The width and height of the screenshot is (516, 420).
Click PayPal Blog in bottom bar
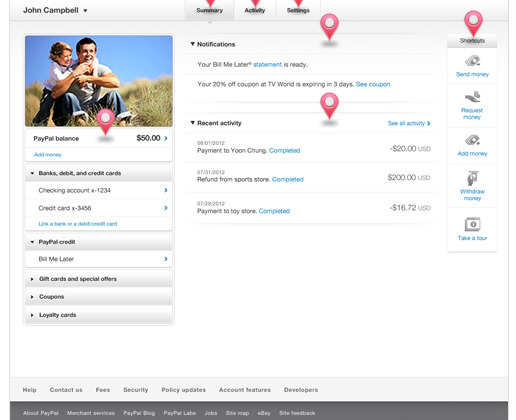(x=139, y=413)
